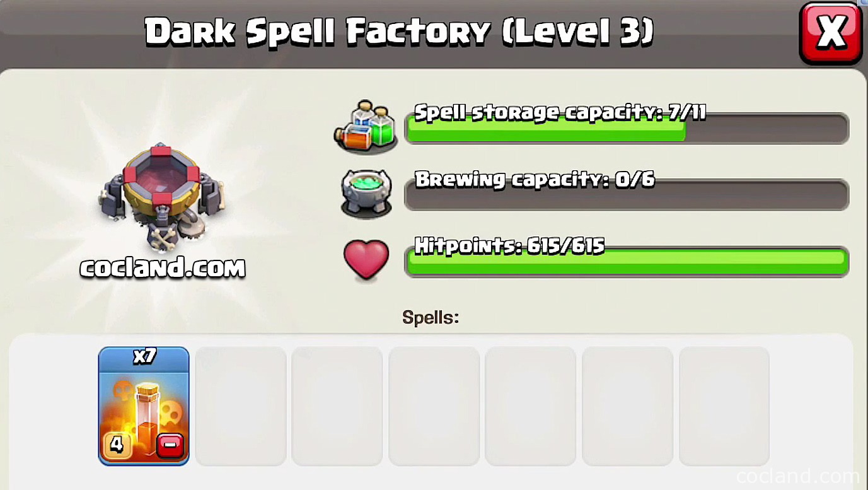Viewport: 868px width, 490px height.
Task: Tap the level 4 badge on spell
Action: click(x=117, y=445)
